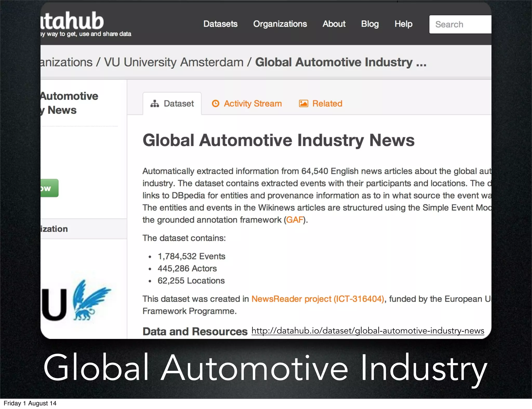Viewport: 532px width, 409px height.
Task: Select the Dataset tab
Action: [x=172, y=104]
